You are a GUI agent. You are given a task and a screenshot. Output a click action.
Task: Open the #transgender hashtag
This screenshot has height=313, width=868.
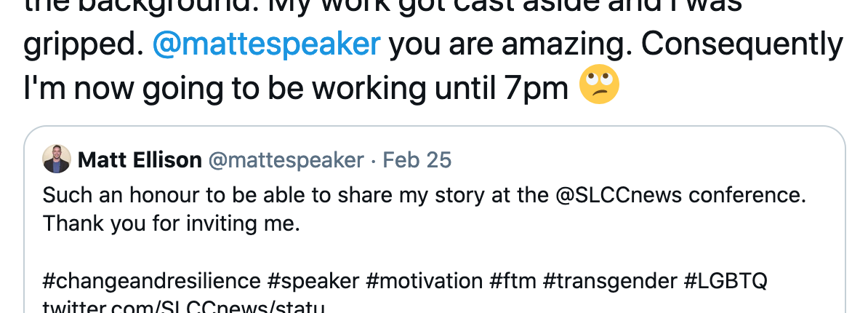[x=610, y=282]
